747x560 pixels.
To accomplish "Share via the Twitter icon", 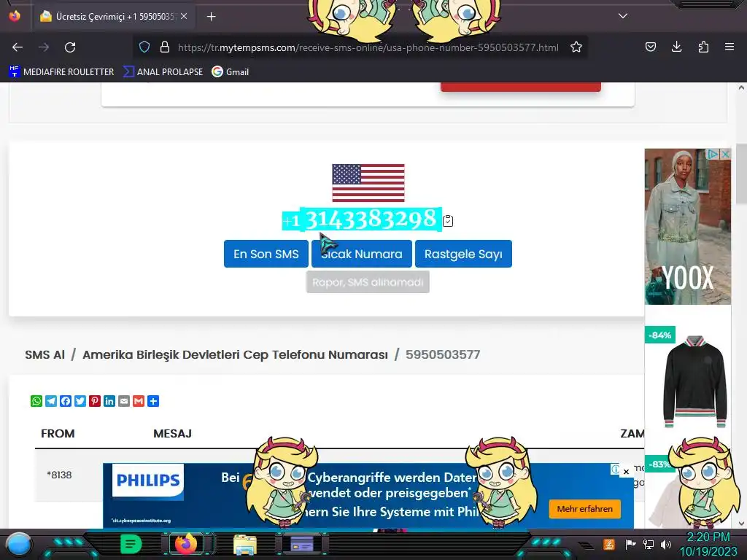I will (80, 401).
